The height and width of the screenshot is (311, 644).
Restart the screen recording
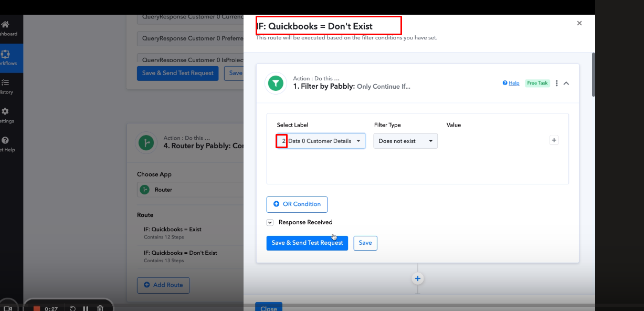click(72, 308)
